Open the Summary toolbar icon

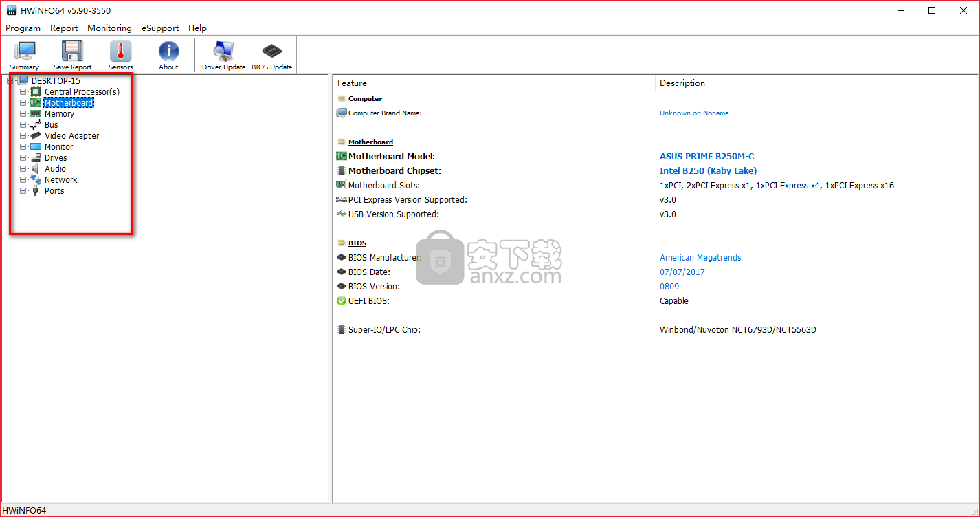(25, 51)
